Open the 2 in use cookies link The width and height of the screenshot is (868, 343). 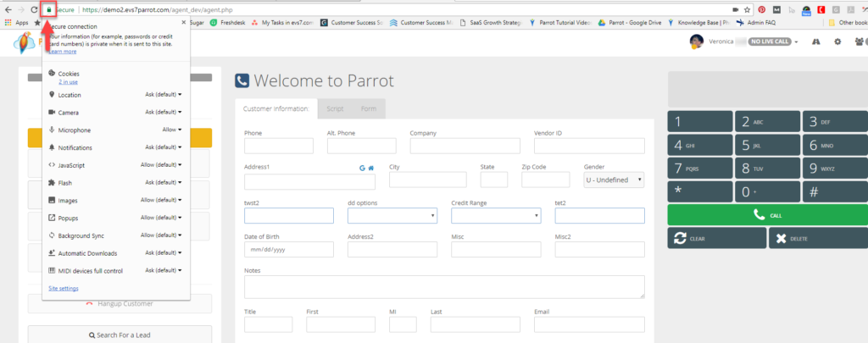[x=68, y=82]
